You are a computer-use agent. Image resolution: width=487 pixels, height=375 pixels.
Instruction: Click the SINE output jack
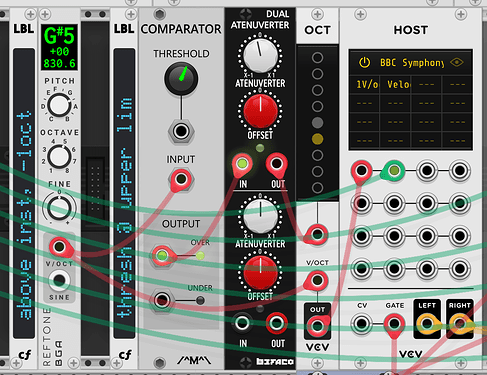pyautogui.click(x=59, y=280)
